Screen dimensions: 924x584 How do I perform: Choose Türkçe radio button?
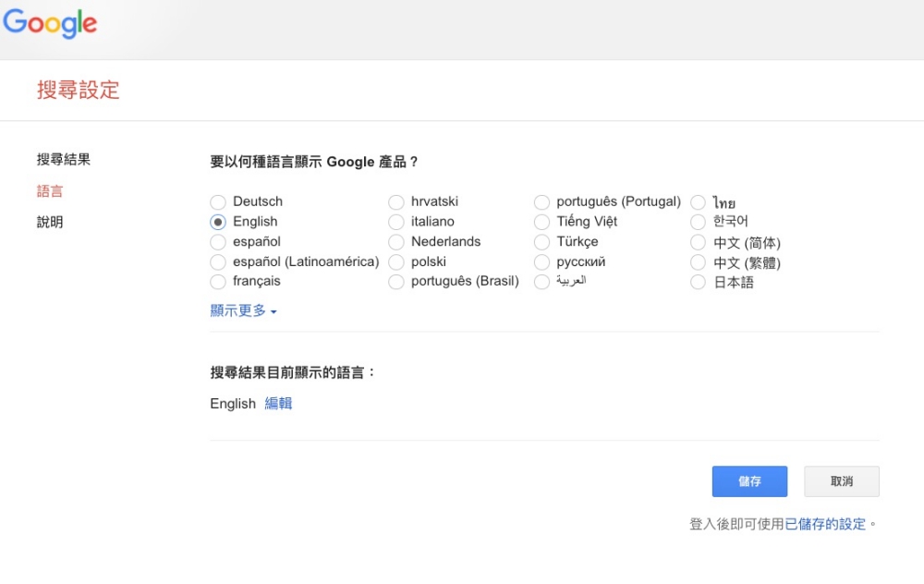click(541, 243)
